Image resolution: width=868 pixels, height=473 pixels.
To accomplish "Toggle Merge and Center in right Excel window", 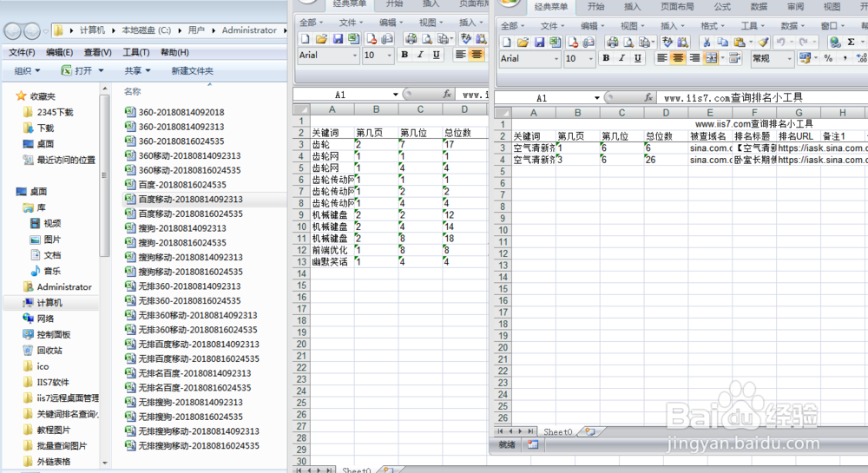I will point(712,58).
